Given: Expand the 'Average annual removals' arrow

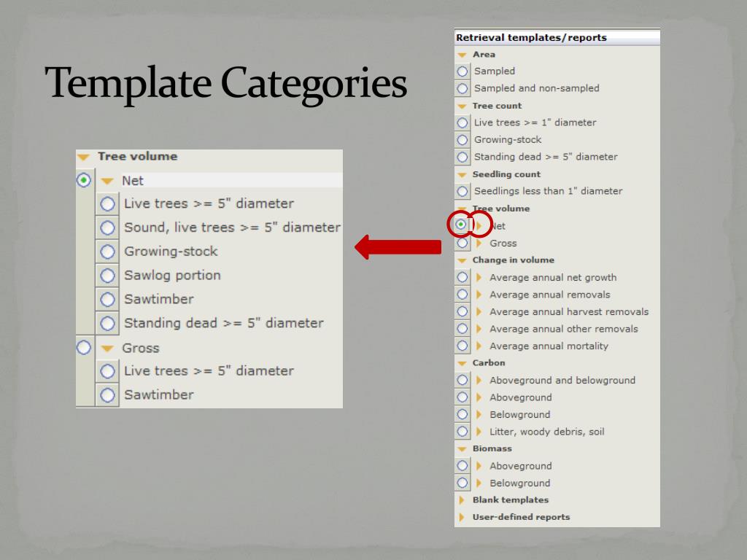Looking at the screenshot, I should (479, 295).
